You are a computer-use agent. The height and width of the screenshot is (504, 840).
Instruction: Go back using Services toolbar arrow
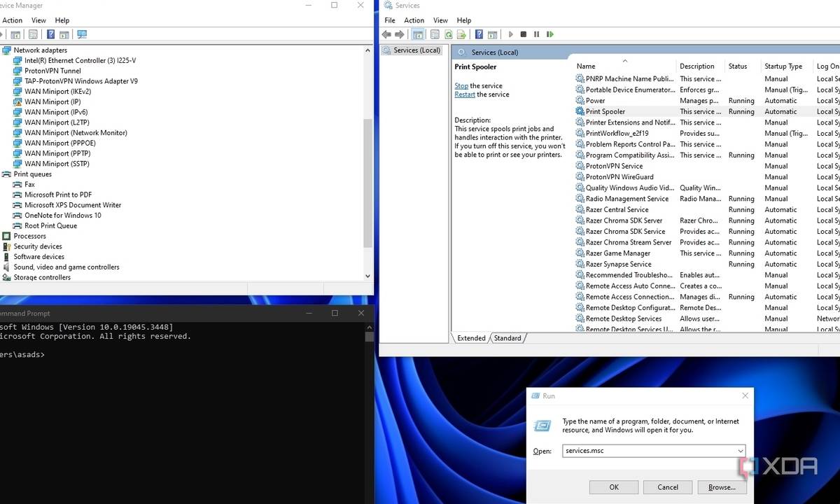[386, 34]
